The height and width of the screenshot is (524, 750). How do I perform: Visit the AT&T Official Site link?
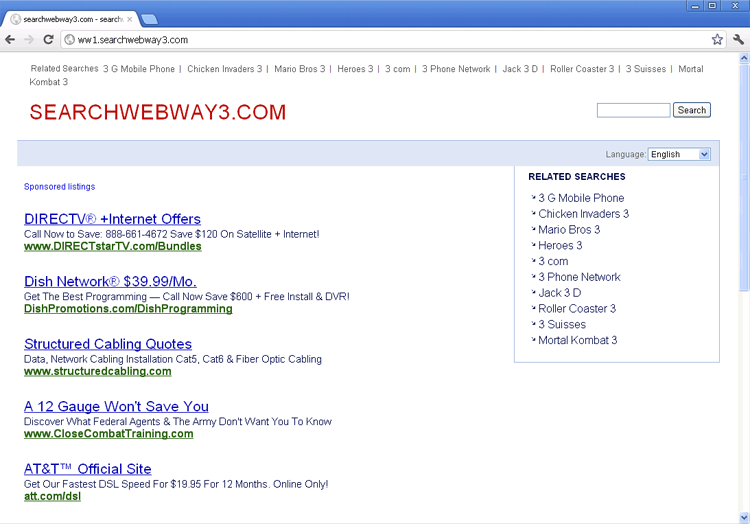pos(88,469)
